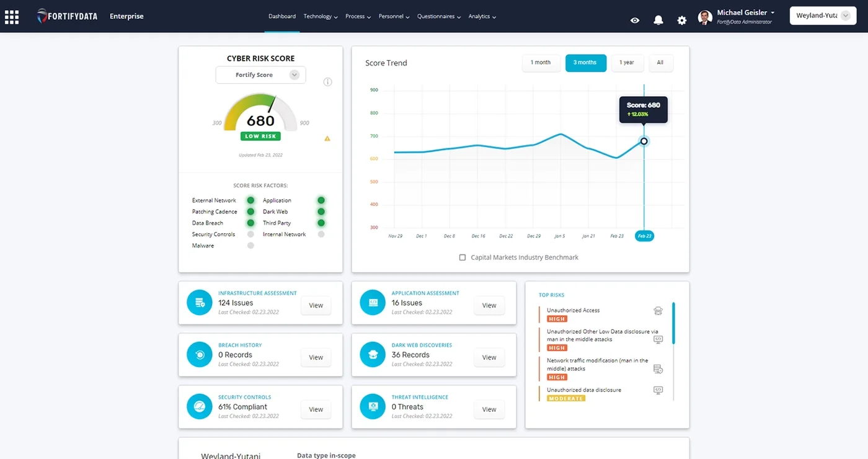
Task: Expand the Personnel menu
Action: pyautogui.click(x=394, y=17)
